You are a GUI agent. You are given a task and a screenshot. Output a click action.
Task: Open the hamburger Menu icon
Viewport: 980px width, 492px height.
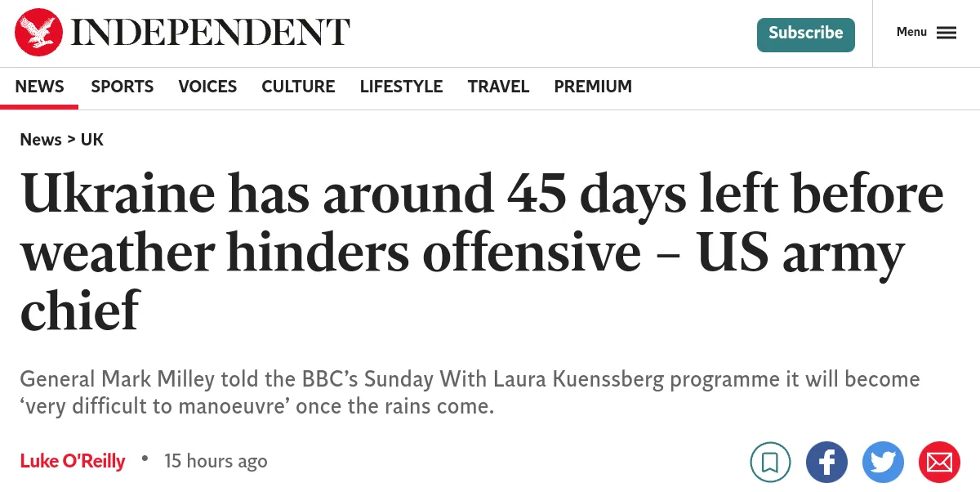(x=947, y=33)
